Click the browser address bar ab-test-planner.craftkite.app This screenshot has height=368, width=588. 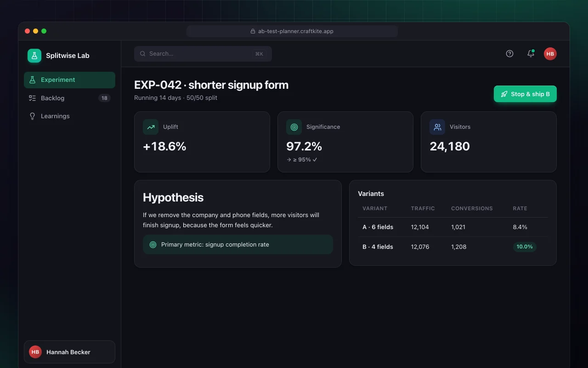292,31
